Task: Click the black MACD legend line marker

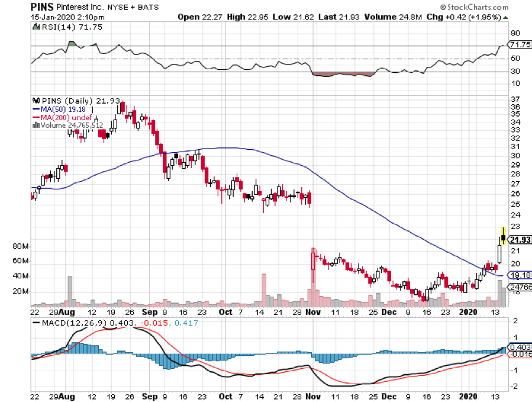Action: point(36,323)
